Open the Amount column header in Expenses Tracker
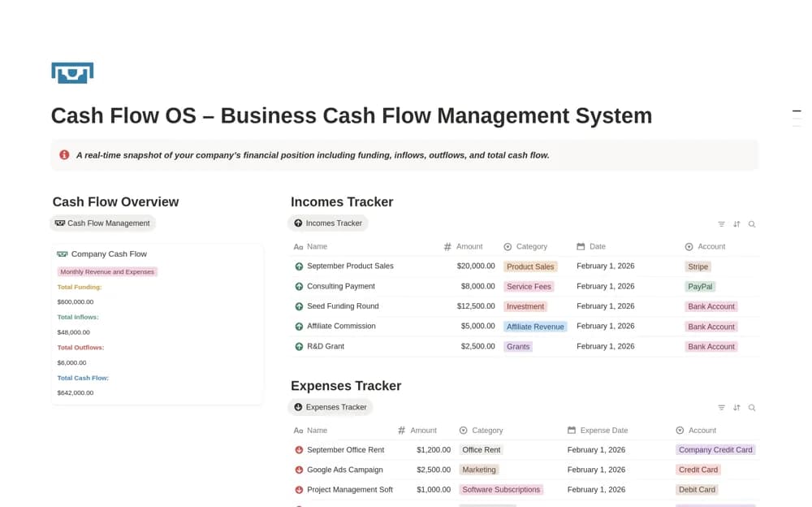Screen dimensions: 812x507 click(x=417, y=431)
